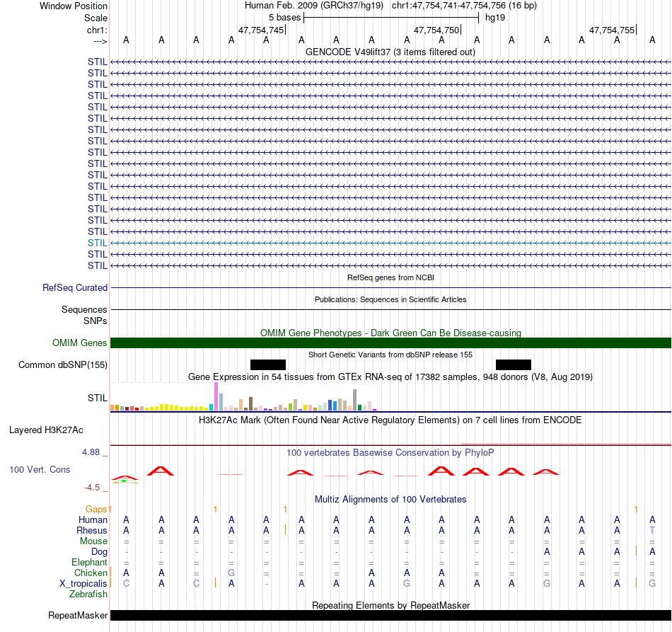
Task: Click the 47,754,745 coordinate on the ruler
Action: (x=261, y=30)
